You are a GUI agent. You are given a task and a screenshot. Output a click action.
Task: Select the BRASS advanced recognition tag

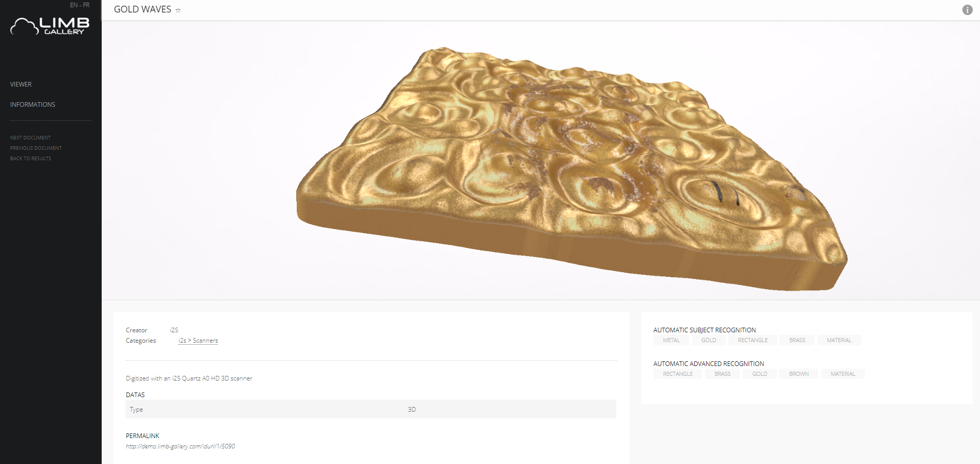[x=723, y=374]
